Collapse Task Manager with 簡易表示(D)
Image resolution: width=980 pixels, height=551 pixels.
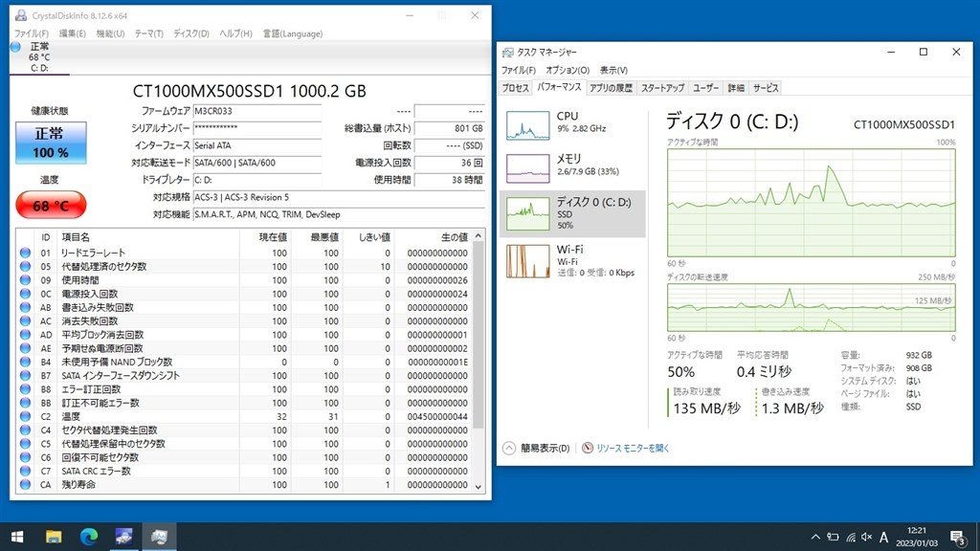(537, 448)
